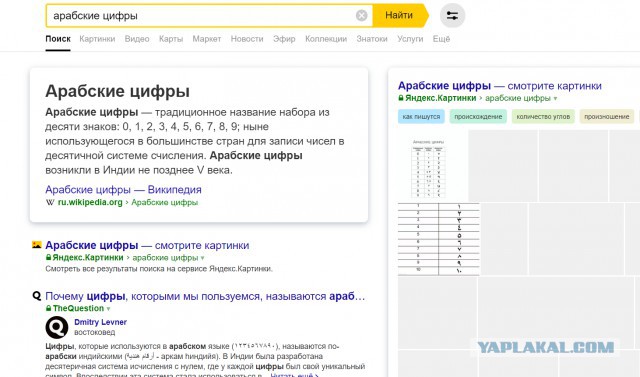Select the как пишутся filter chip
The height and width of the screenshot is (377, 640).
click(421, 116)
